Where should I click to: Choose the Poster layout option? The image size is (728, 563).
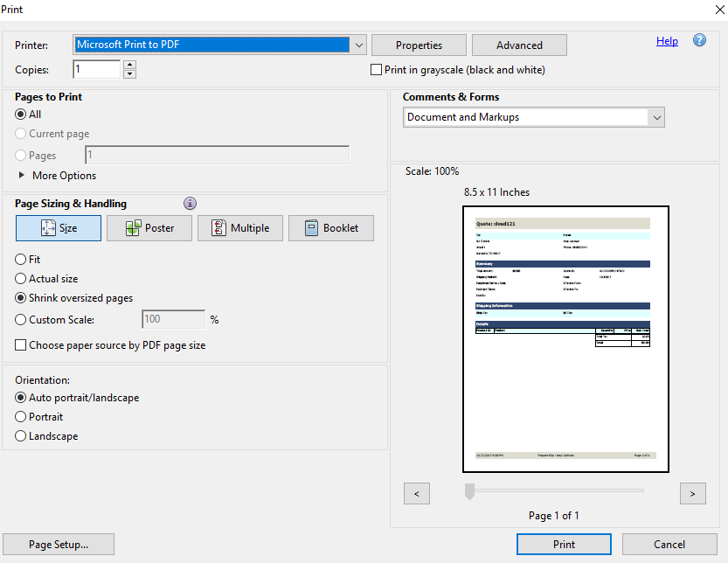tap(149, 228)
